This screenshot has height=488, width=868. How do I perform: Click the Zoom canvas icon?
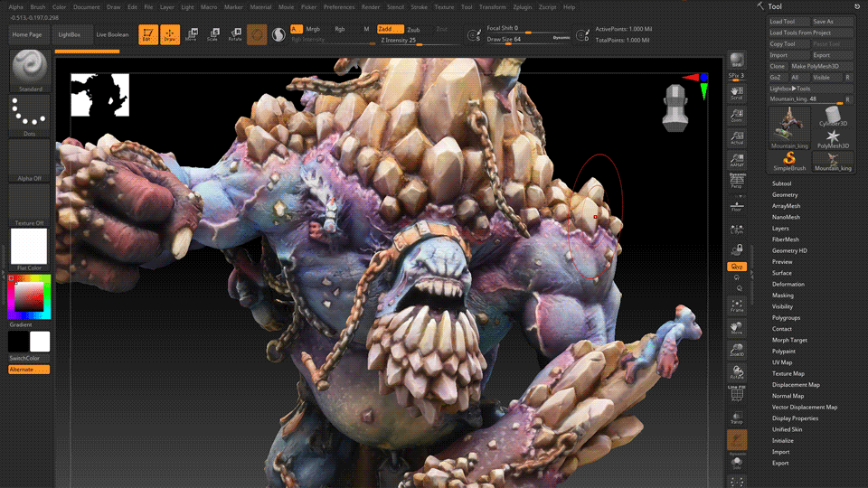click(736, 116)
